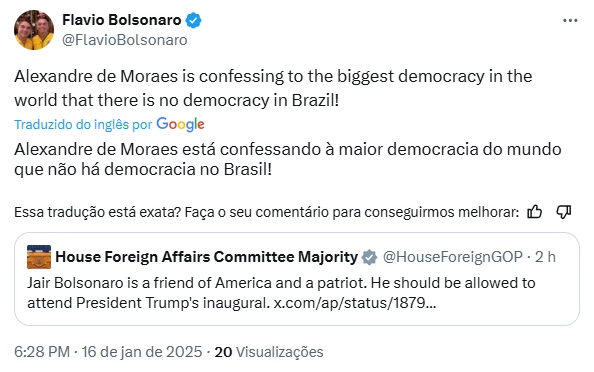Open the quoted post about Jair Bolsonaro
The image size is (594, 372).
click(297, 279)
